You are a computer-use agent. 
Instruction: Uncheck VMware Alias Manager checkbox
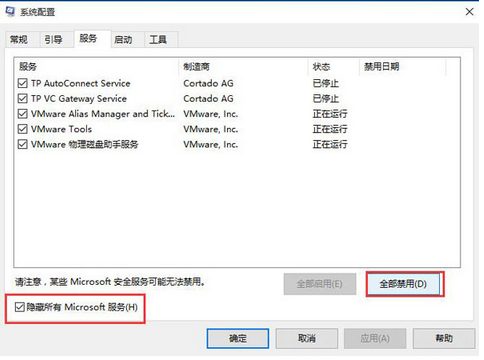(x=23, y=114)
